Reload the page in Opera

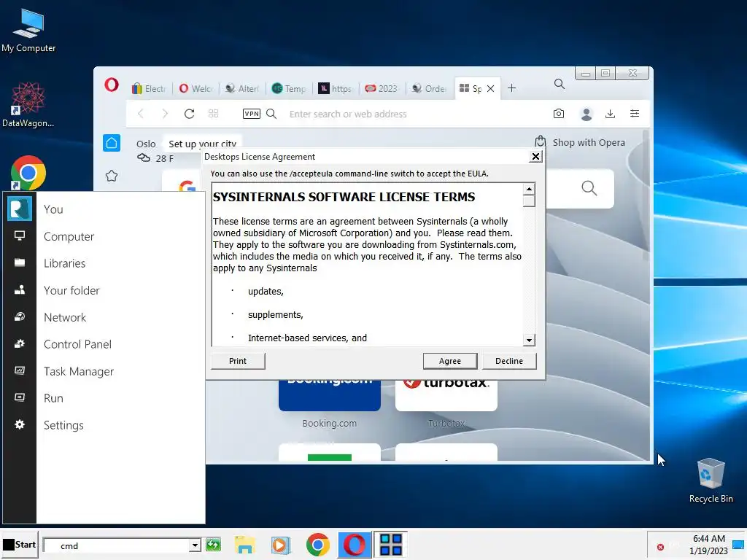189,114
